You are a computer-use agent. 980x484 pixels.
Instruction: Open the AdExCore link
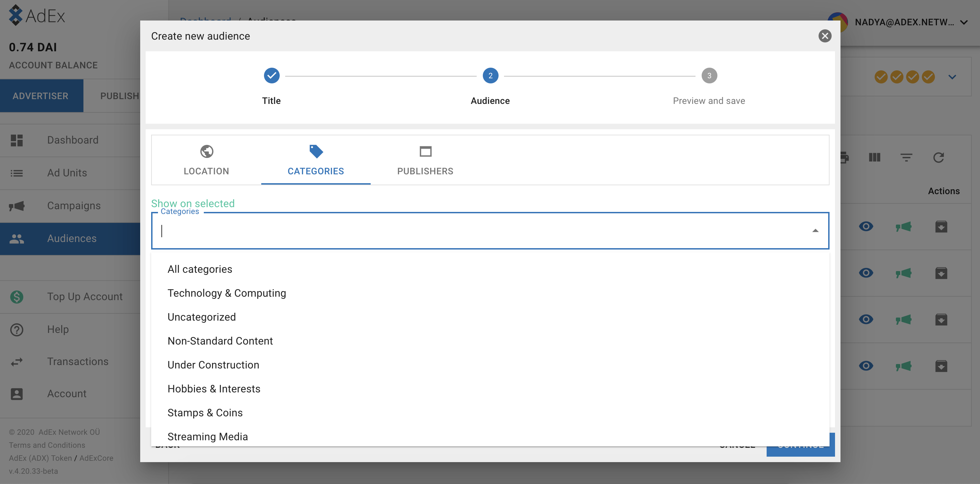pos(96,458)
